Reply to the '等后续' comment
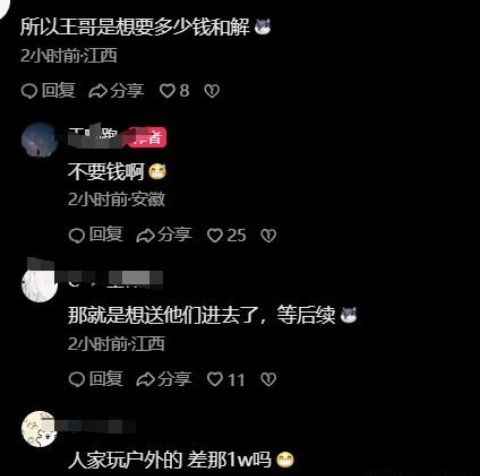This screenshot has width=480, height=476. [x=96, y=379]
